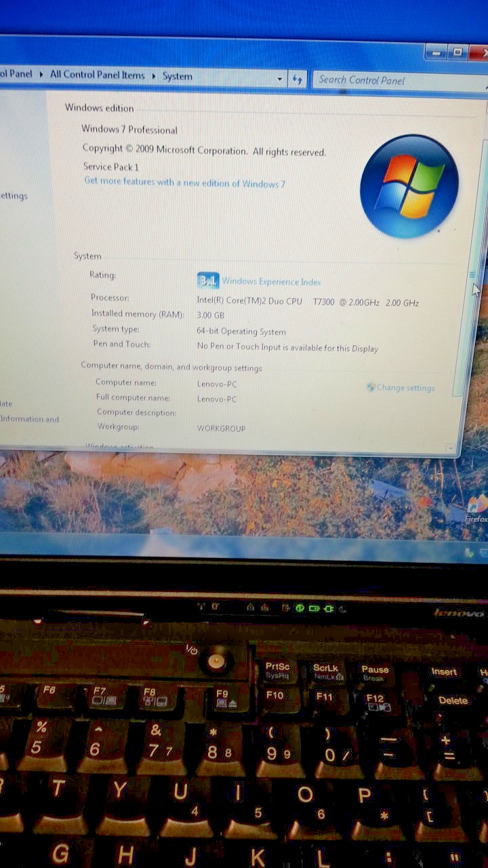Click 'Get more features with a new edition' link
The image size is (488, 868).
tap(184, 182)
